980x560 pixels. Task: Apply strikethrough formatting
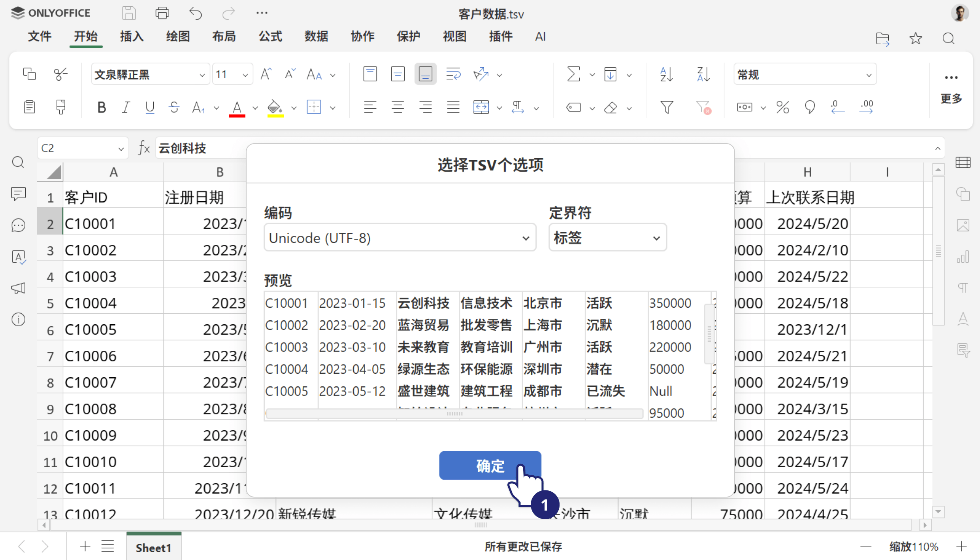(x=174, y=107)
